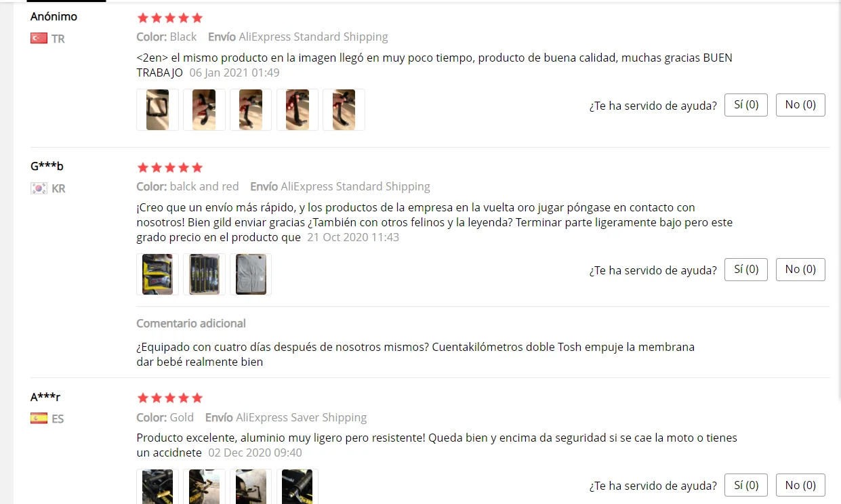This screenshot has width=841, height=504.
Task: Click No (0) on G***b's review
Action: click(x=800, y=270)
